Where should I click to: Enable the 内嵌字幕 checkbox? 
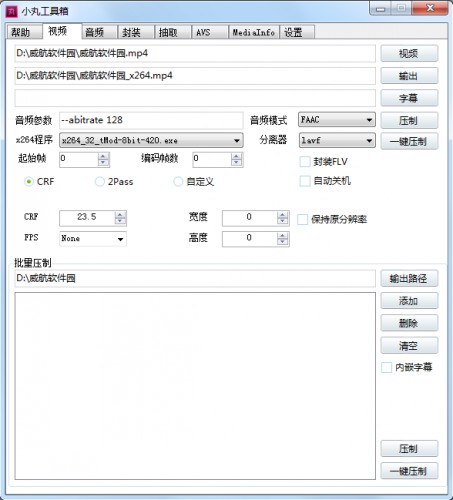[x=386, y=367]
